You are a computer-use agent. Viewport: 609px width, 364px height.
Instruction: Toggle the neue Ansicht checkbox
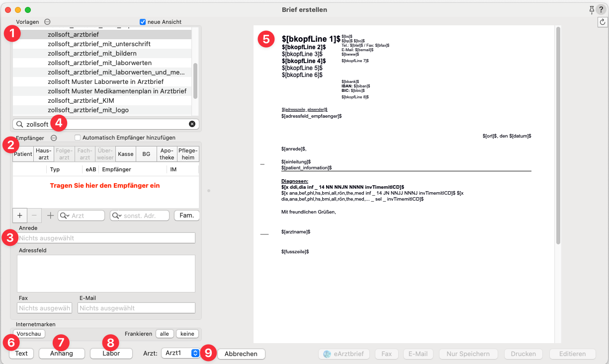(143, 22)
